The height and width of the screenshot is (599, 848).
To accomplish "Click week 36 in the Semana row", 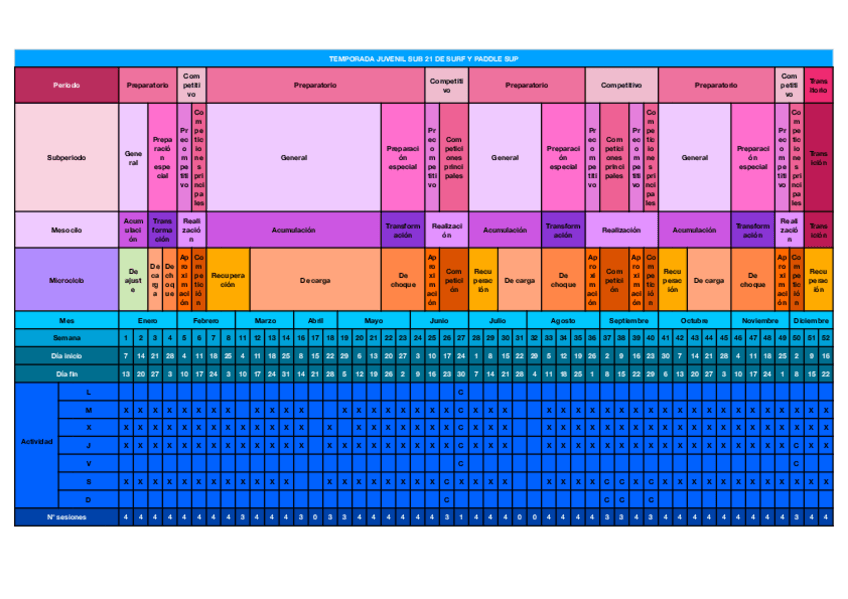I will click(x=592, y=338).
